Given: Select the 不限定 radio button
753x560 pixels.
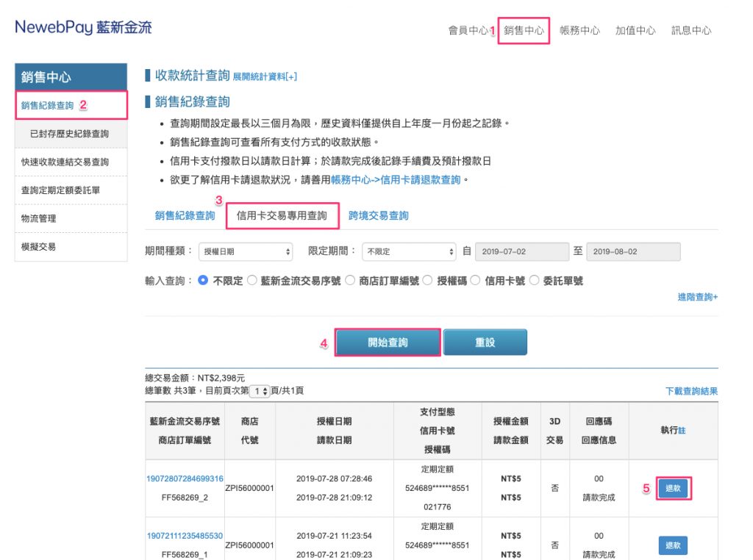Looking at the screenshot, I should click(x=204, y=281).
